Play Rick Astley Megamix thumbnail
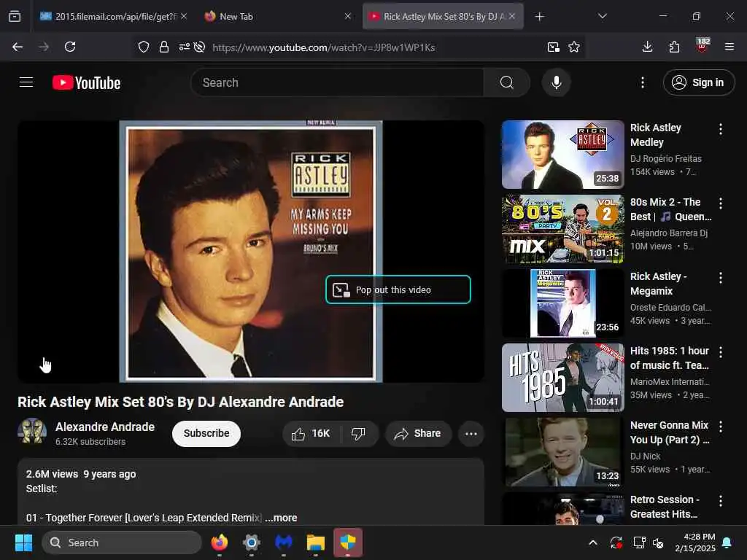This screenshot has height=560, width=747. (562, 303)
